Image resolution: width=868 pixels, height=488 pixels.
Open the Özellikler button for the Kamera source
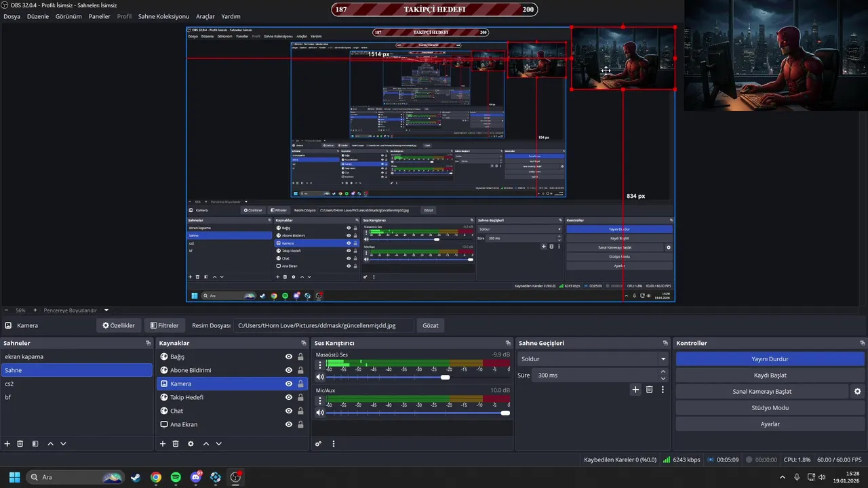click(119, 325)
